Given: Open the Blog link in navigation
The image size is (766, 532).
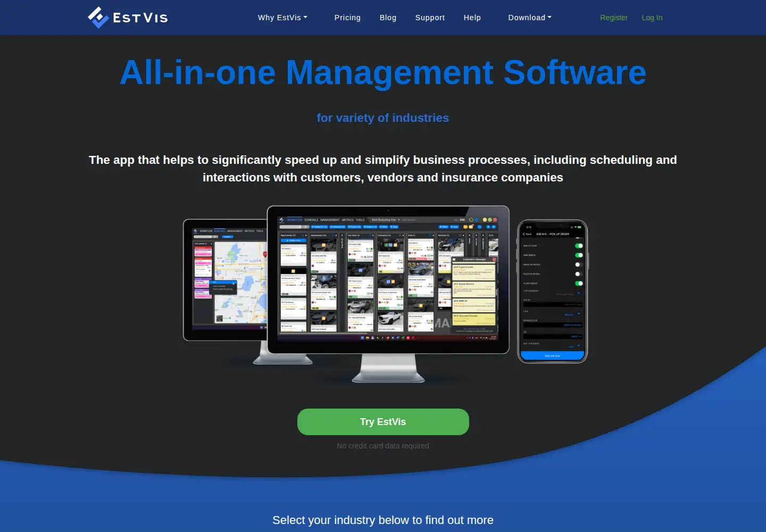Looking at the screenshot, I should (x=388, y=18).
